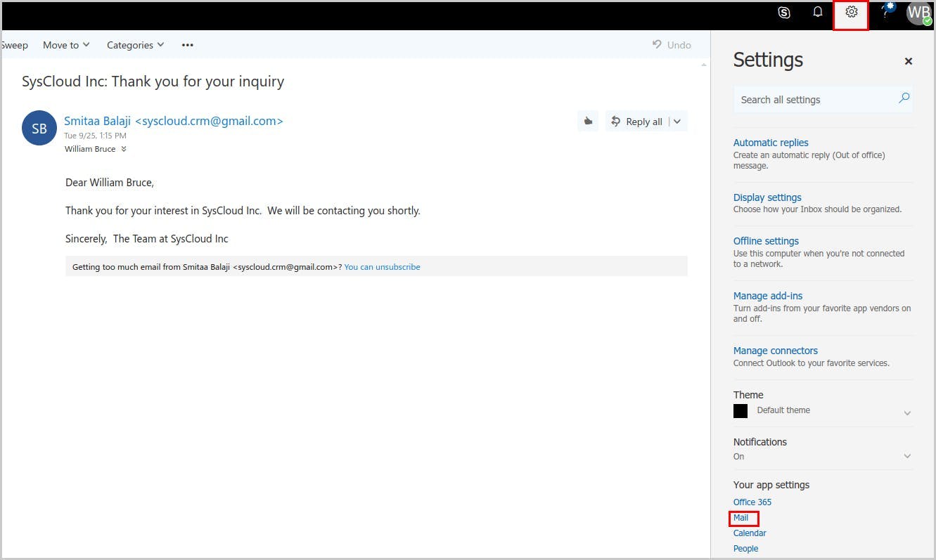Image resolution: width=936 pixels, height=560 pixels.
Task: Click the Tue 9/25, 1:15 PM timestamp
Action: 95,136
